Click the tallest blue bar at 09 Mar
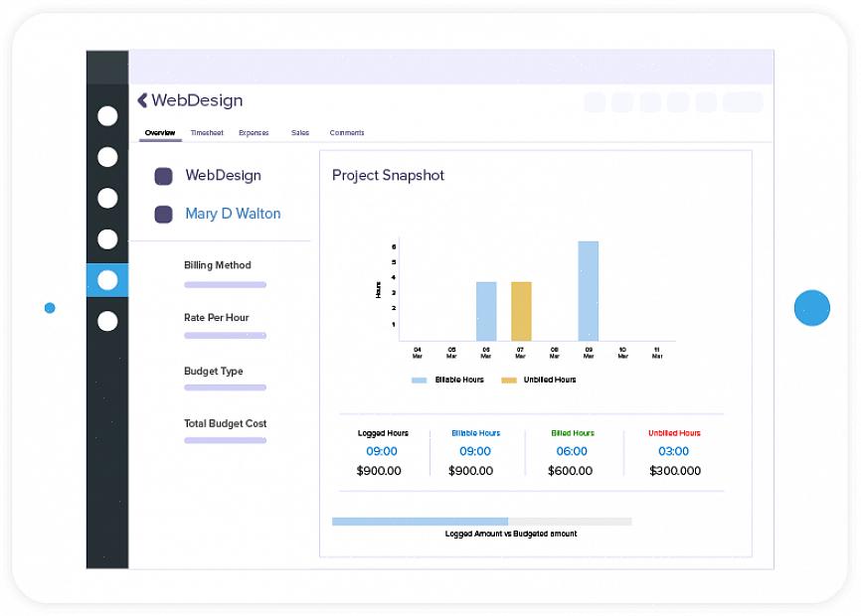Screen dimensions: 861x616 point(589,290)
